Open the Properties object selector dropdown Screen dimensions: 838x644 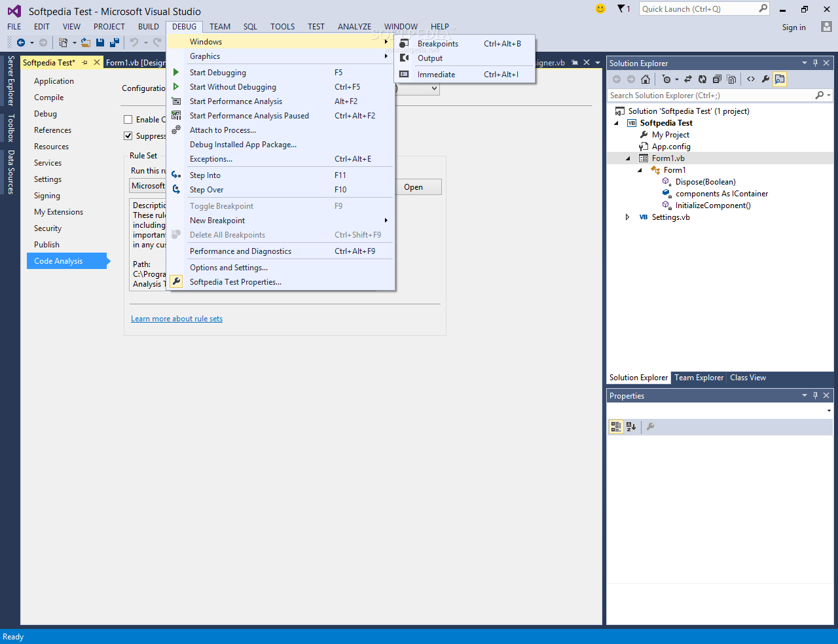click(x=829, y=411)
